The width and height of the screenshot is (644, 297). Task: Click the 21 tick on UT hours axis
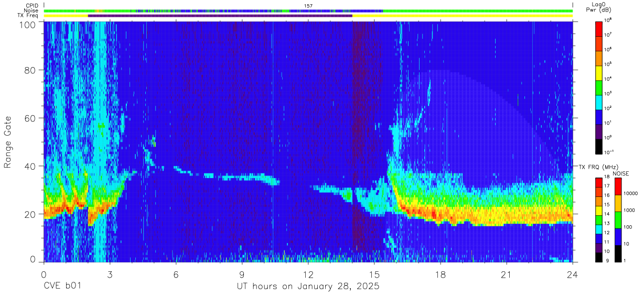(x=507, y=274)
